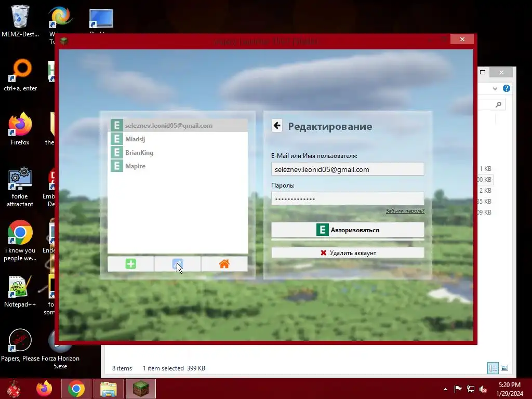The height and width of the screenshot is (399, 532).
Task: Click the Авторизоваться button
Action: pos(348,230)
